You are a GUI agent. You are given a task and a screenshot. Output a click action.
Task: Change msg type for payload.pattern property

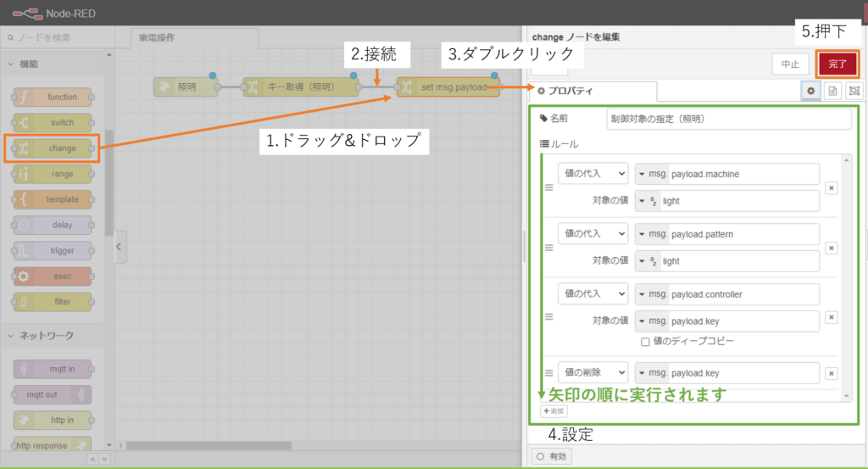[x=652, y=234]
